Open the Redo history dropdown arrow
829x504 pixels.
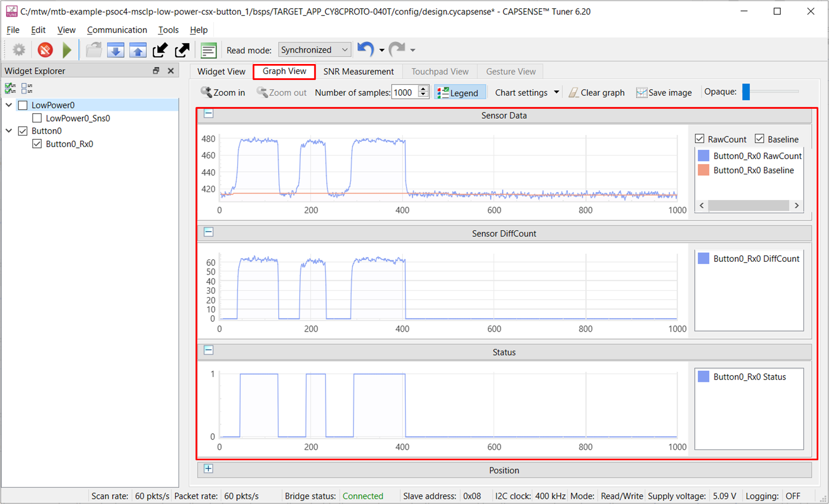click(413, 50)
